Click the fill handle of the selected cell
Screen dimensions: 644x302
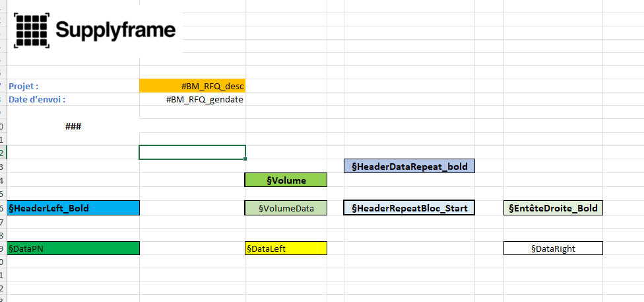(x=245, y=159)
